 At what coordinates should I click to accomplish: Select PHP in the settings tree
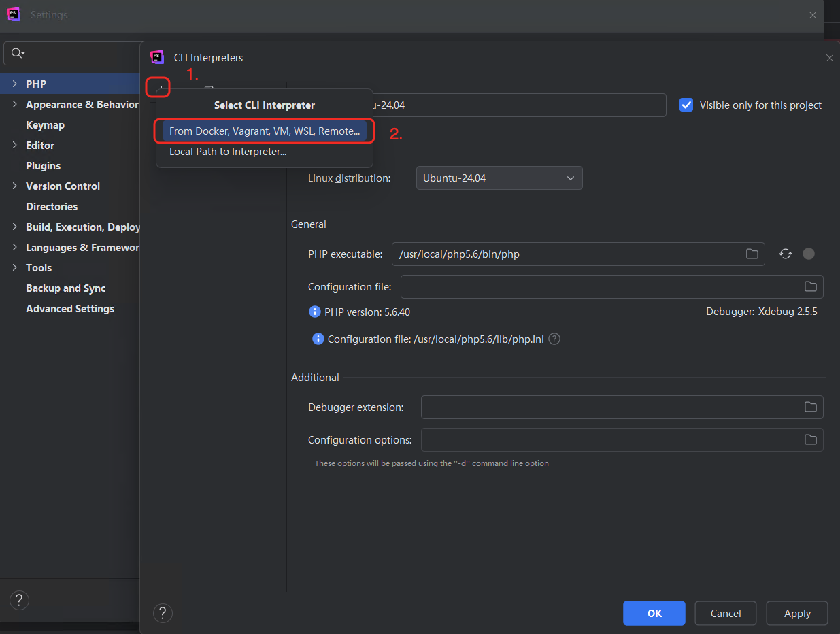pos(36,84)
